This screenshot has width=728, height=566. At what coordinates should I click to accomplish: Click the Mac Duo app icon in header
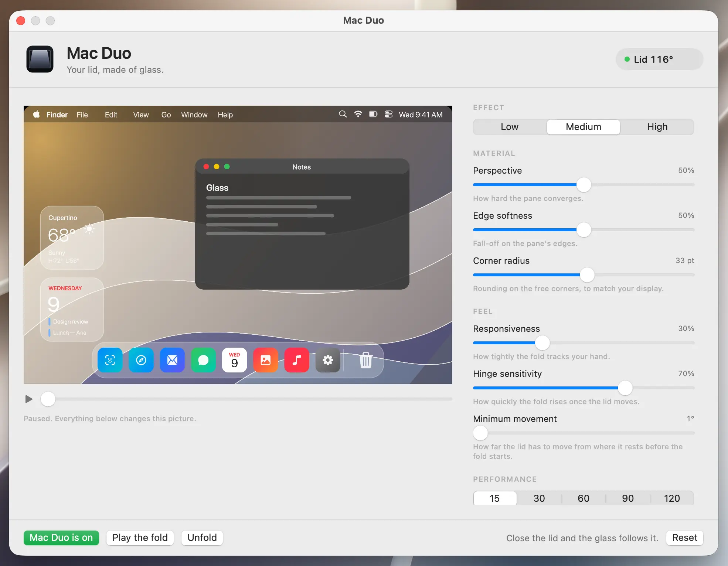pos(40,59)
